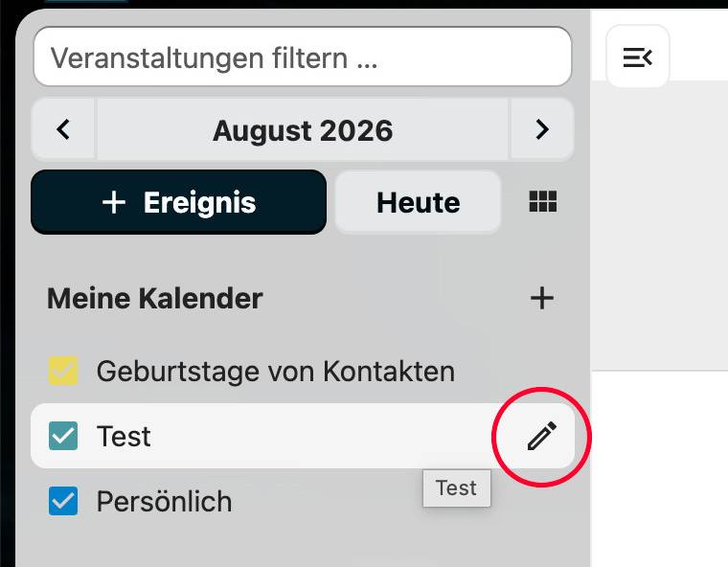Add a new calendar under Meine Kalender
The image size is (728, 567).
click(x=542, y=298)
